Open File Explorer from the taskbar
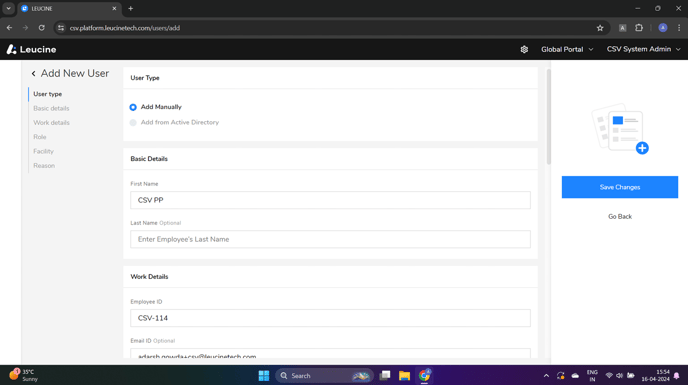 coord(404,376)
